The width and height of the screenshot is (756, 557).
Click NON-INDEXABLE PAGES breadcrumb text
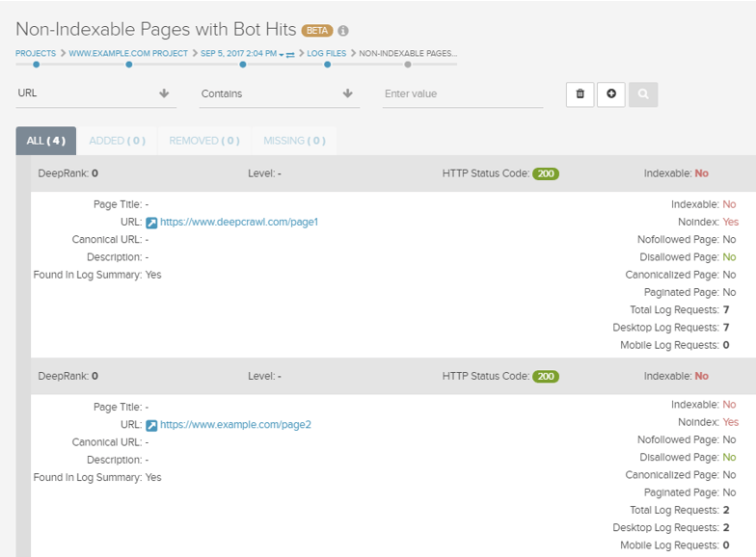(408, 54)
